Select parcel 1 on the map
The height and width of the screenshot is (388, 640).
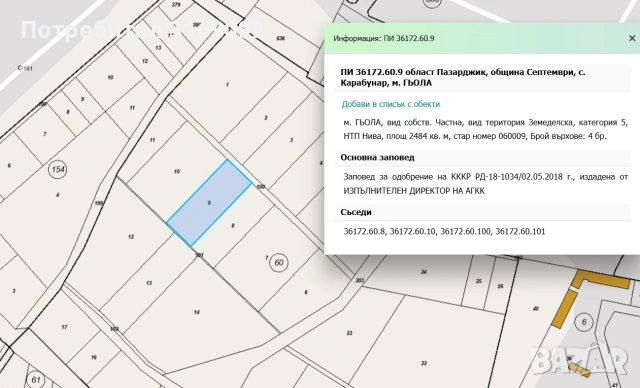click(x=227, y=85)
